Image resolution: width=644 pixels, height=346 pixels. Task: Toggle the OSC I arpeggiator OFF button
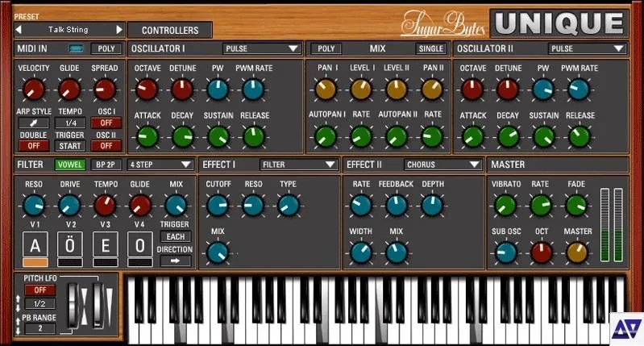[106, 123]
